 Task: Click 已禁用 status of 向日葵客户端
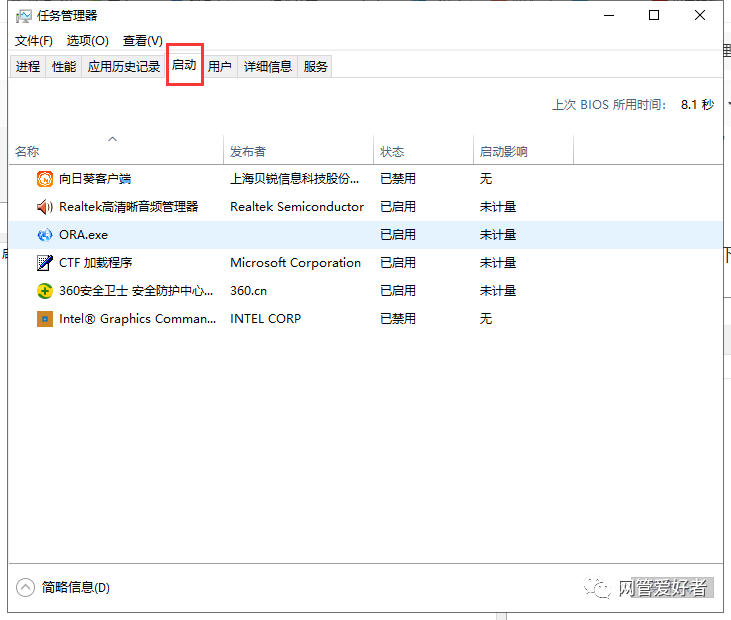pyautogui.click(x=398, y=179)
